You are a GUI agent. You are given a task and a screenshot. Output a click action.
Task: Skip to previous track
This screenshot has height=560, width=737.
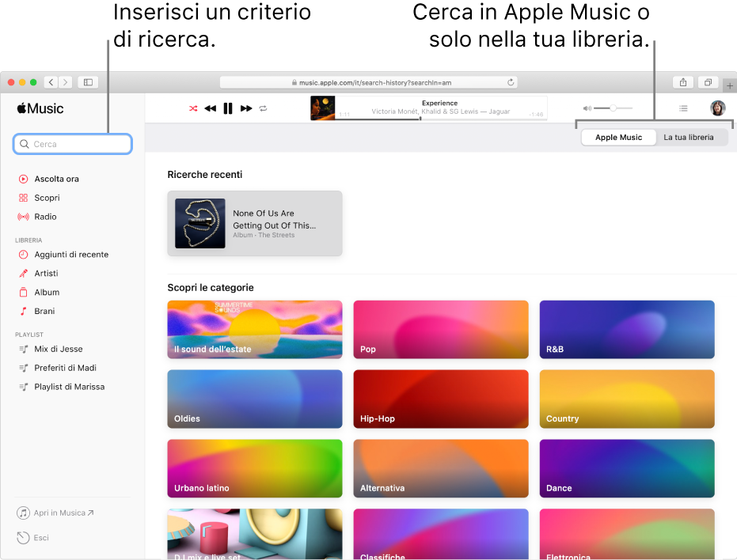(210, 108)
